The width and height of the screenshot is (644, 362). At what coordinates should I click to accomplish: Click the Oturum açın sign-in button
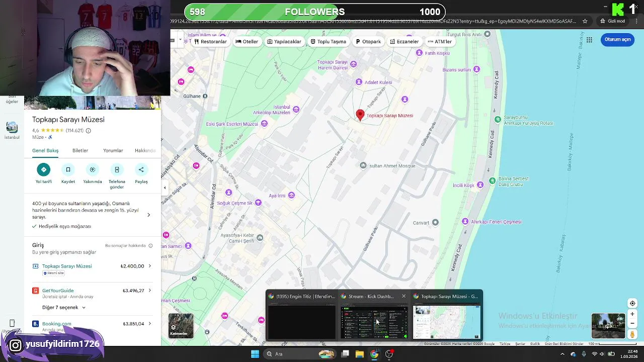coord(617,40)
